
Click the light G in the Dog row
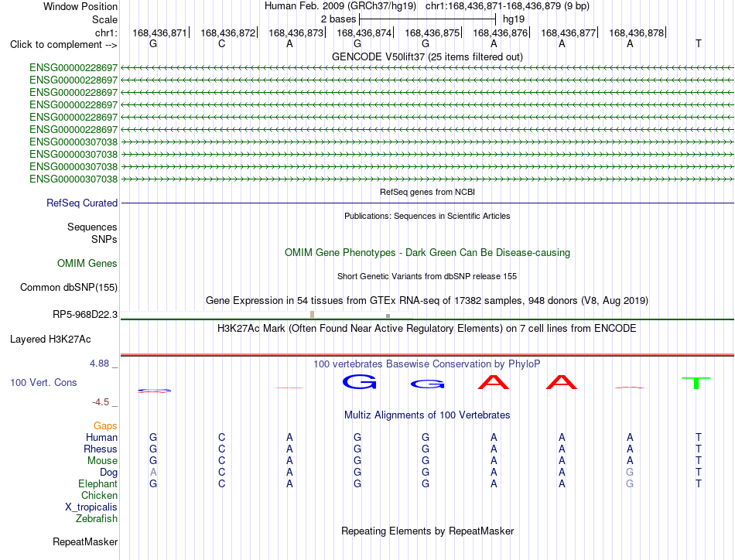[x=630, y=472]
